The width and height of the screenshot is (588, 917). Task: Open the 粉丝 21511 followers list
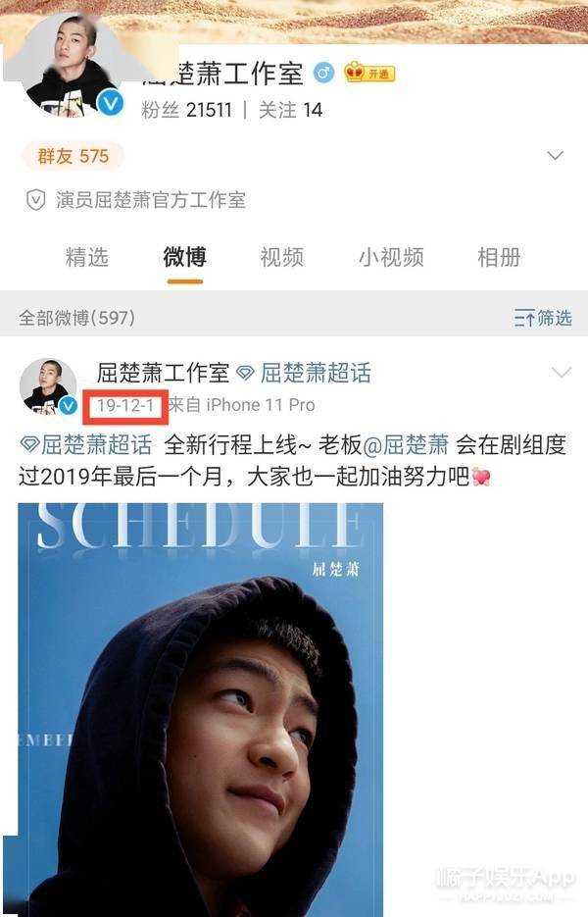[186, 110]
